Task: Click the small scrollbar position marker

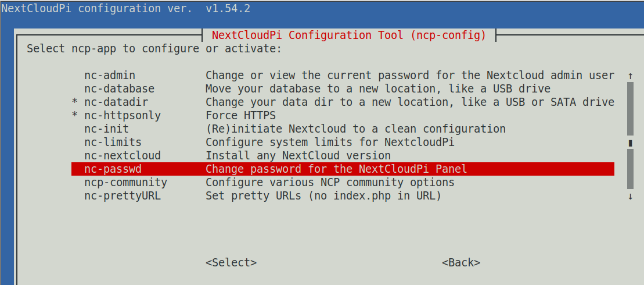Action: pos(630,142)
